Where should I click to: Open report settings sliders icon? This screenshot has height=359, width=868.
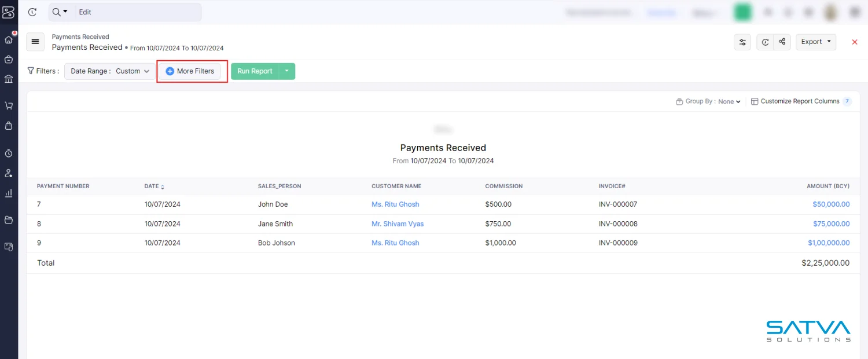point(742,42)
